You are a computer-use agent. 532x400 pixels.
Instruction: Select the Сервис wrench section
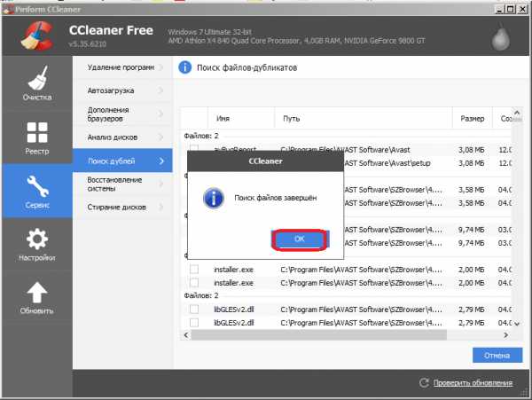pos(37,191)
